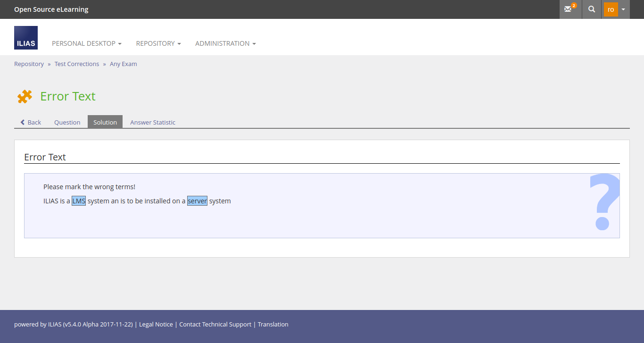Open the Personal Desktop menu
This screenshot has height=343, width=644.
pyautogui.click(x=86, y=43)
